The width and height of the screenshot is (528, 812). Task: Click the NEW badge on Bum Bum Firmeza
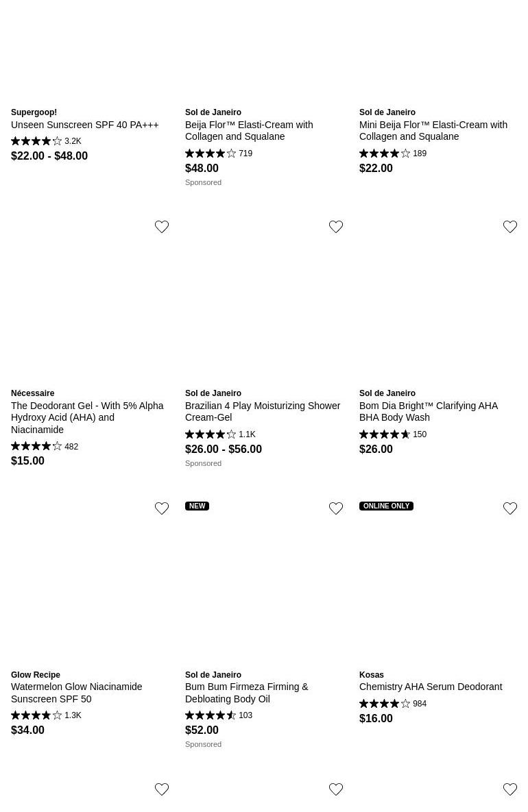click(x=197, y=506)
